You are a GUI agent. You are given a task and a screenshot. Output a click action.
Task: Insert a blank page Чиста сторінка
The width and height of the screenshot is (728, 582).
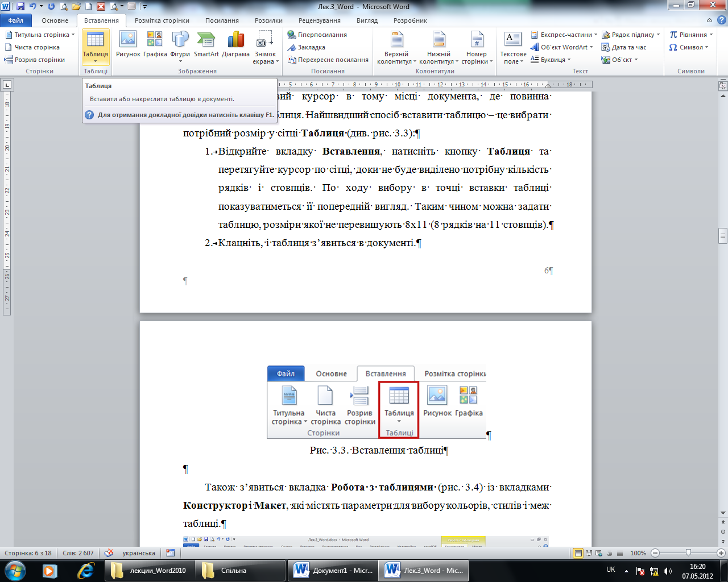click(x=32, y=47)
